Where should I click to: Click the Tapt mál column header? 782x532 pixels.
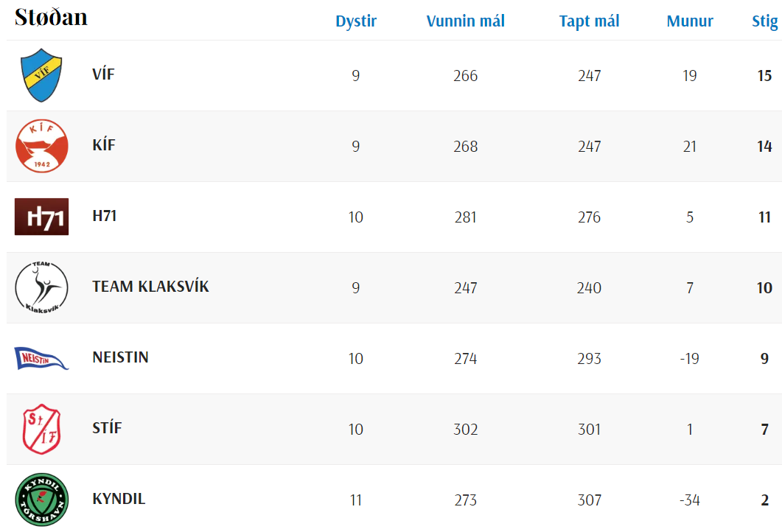point(589,21)
